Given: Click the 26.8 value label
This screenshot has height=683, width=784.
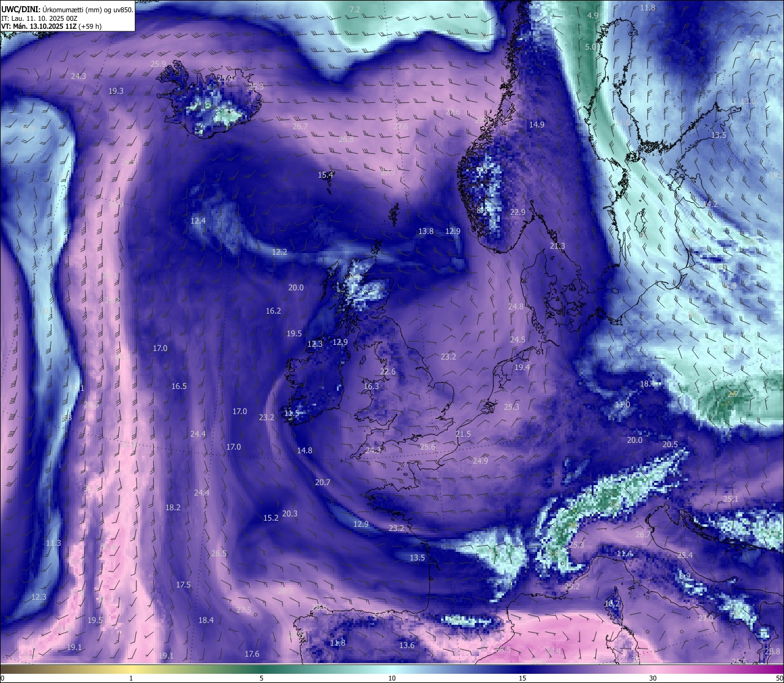Looking at the screenshot, I should (x=346, y=139).
